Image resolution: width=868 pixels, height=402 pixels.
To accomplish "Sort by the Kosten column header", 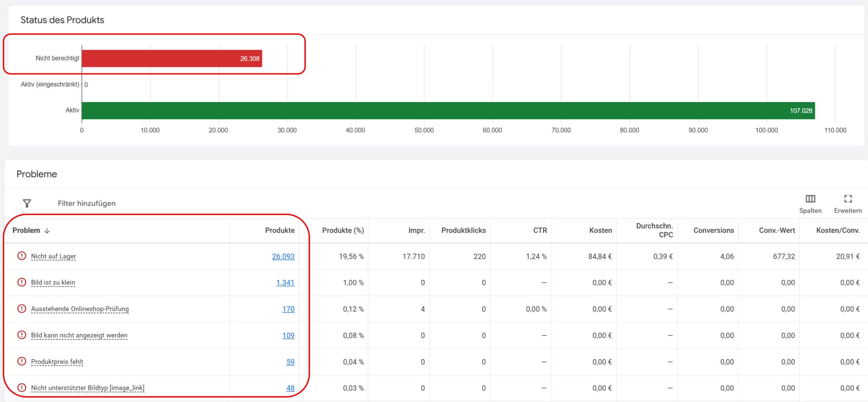I will 600,230.
